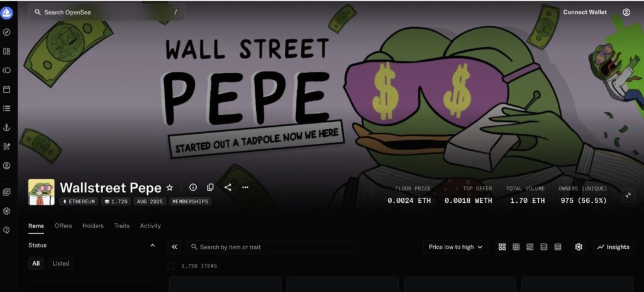Click the share icon beside collection name
The image size is (644, 292).
(x=228, y=187)
